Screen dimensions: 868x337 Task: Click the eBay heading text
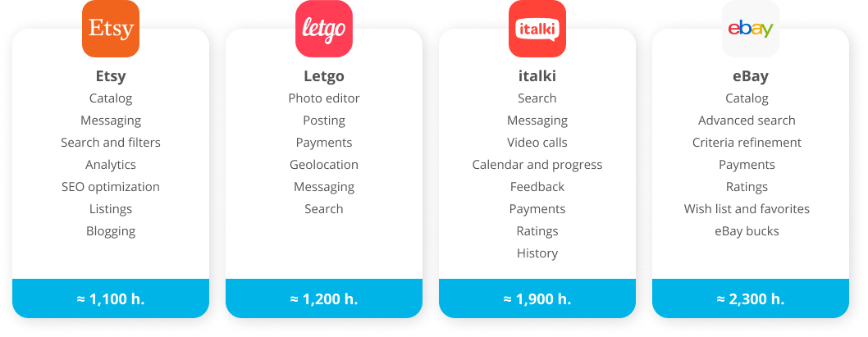click(750, 76)
